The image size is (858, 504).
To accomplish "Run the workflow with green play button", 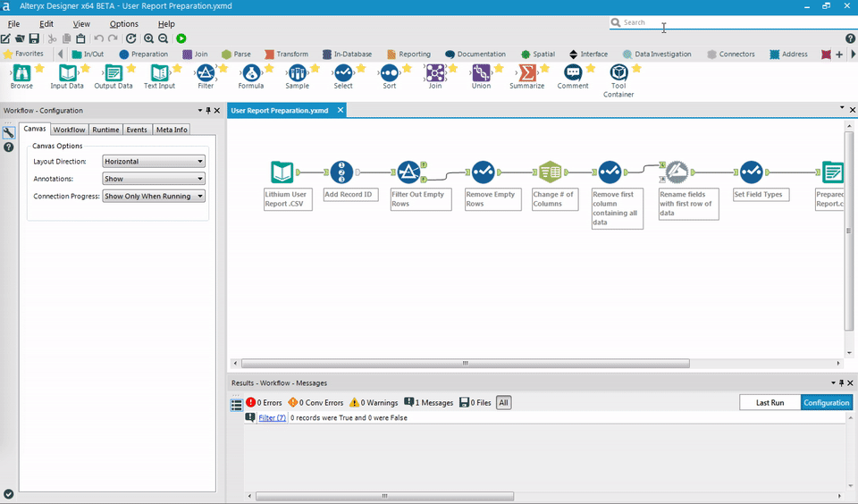I will coord(181,38).
